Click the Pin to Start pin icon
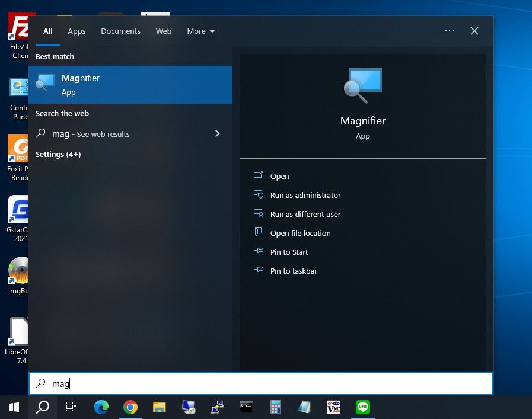The width and height of the screenshot is (532, 419). [259, 251]
